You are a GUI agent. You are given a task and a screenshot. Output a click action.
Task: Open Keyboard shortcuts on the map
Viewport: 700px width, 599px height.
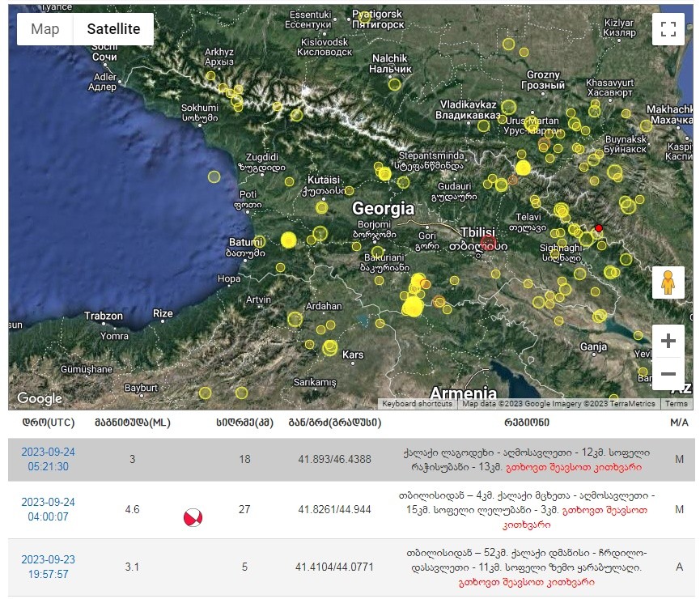coord(417,404)
